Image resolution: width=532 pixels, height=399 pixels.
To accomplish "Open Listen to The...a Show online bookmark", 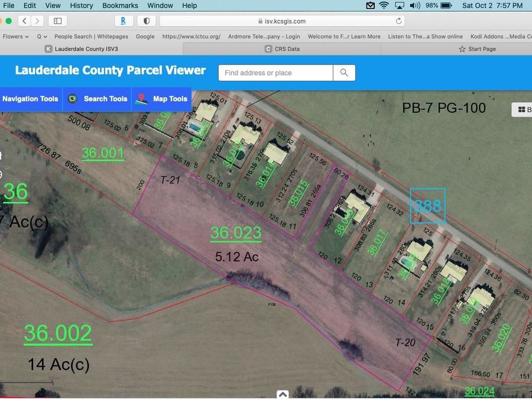I will (426, 36).
